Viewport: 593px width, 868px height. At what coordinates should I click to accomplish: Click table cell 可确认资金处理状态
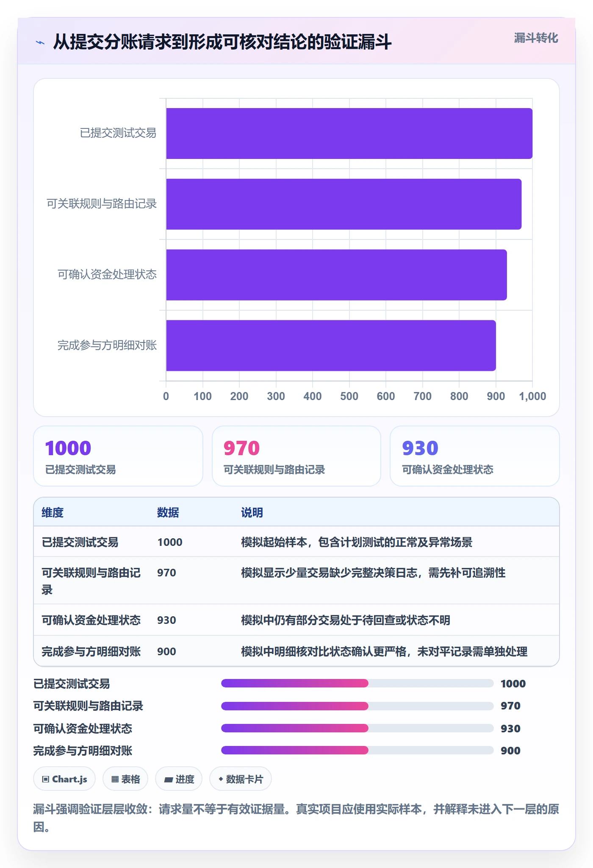pos(91,620)
